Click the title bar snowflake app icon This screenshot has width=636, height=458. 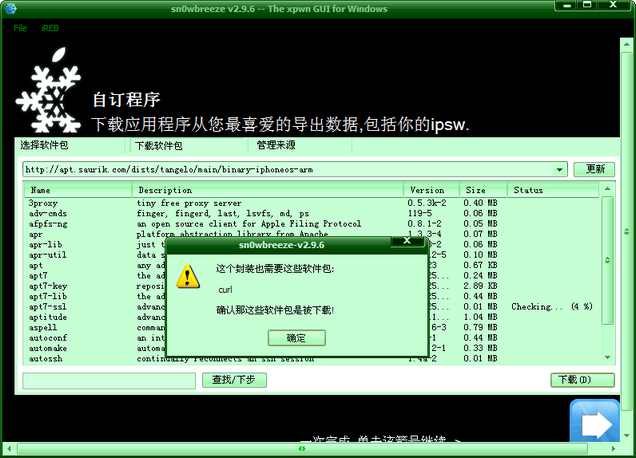[10, 9]
